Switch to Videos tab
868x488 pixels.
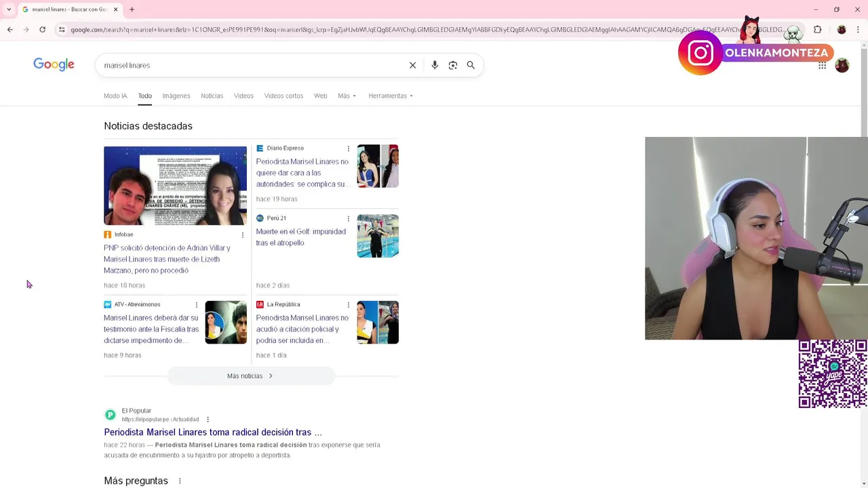click(x=243, y=96)
